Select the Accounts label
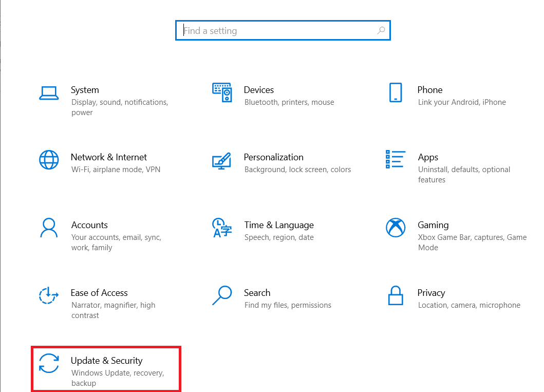The width and height of the screenshot is (544, 392). (89, 225)
